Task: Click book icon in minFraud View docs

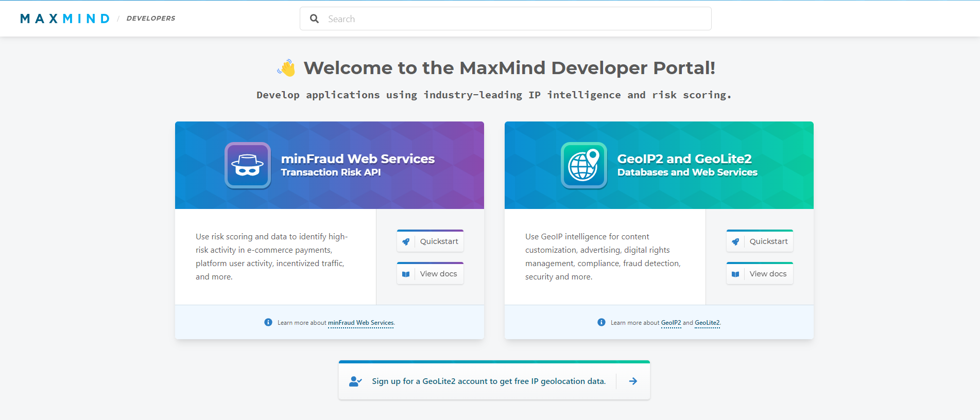Action: pyautogui.click(x=406, y=274)
